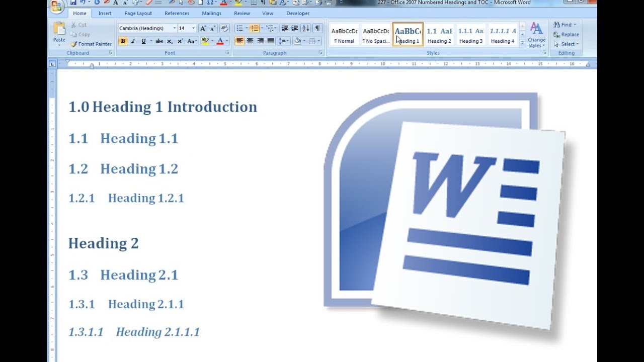Screen dimensions: 644x362
Task: Click the Borders icon
Action: click(312, 41)
